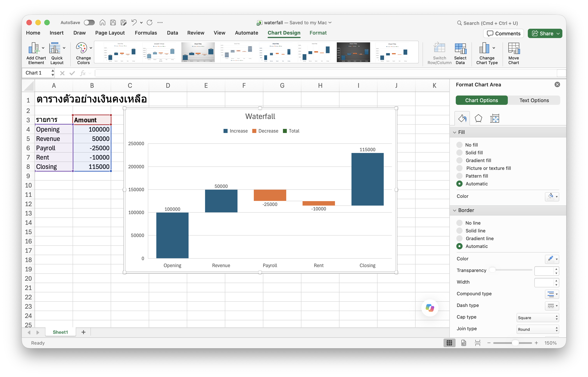The image size is (588, 377).
Task: Open Effects pentagon icon in pane
Action: tap(478, 118)
